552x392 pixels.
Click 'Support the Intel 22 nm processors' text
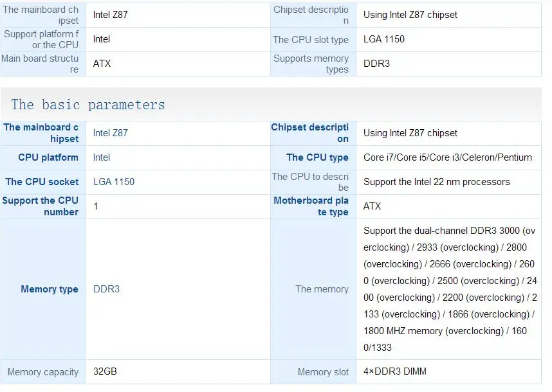[437, 182]
